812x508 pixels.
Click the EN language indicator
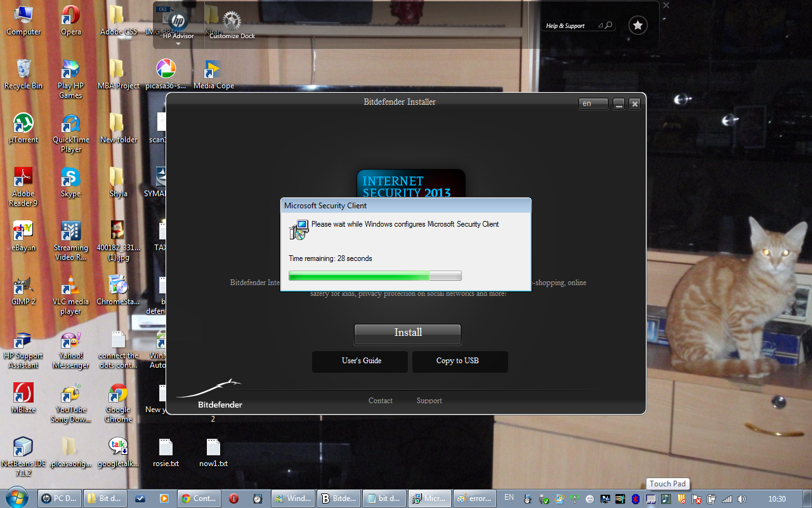coord(509,498)
